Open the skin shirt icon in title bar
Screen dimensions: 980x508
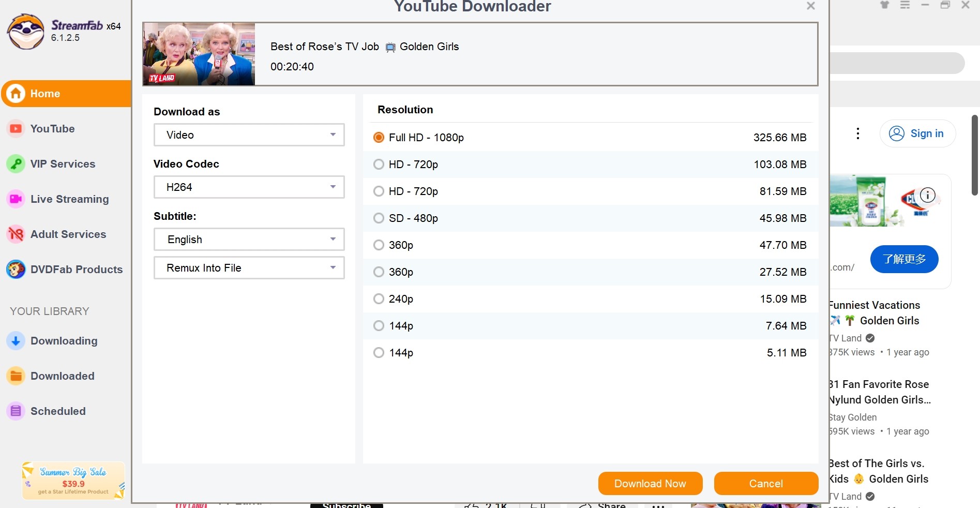tap(885, 5)
